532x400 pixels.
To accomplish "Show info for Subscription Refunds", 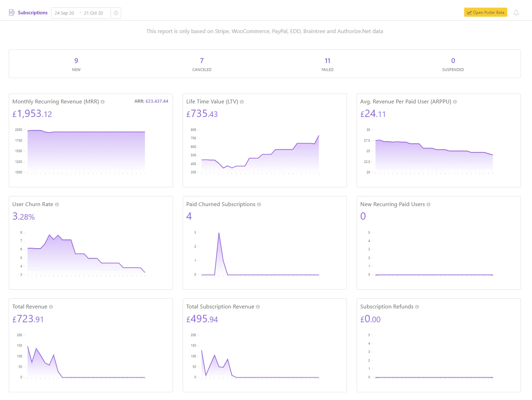I will tap(417, 307).
